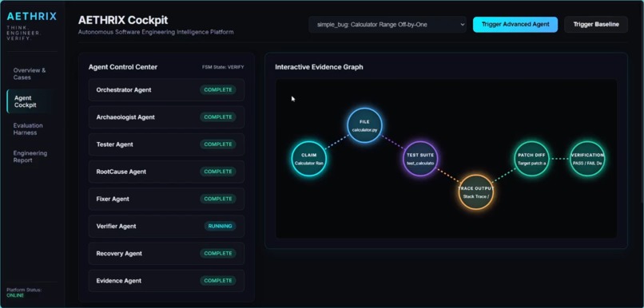Open the Tester Agent row

(x=166, y=144)
